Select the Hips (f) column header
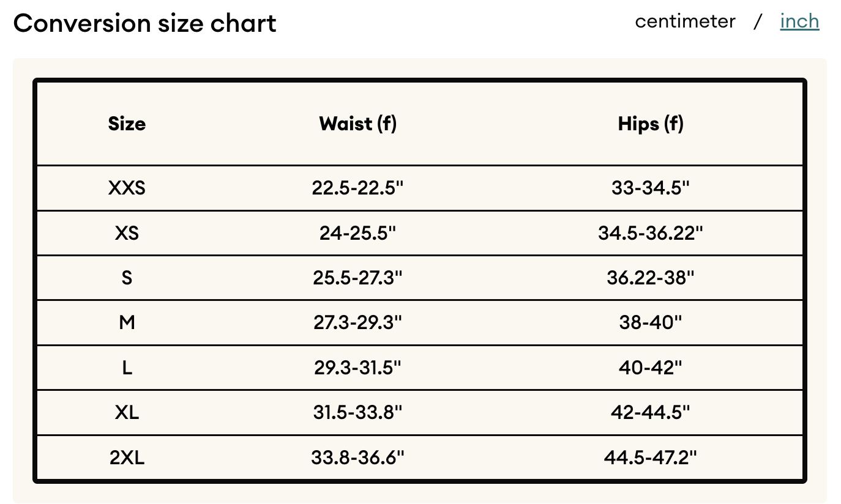 [651, 124]
